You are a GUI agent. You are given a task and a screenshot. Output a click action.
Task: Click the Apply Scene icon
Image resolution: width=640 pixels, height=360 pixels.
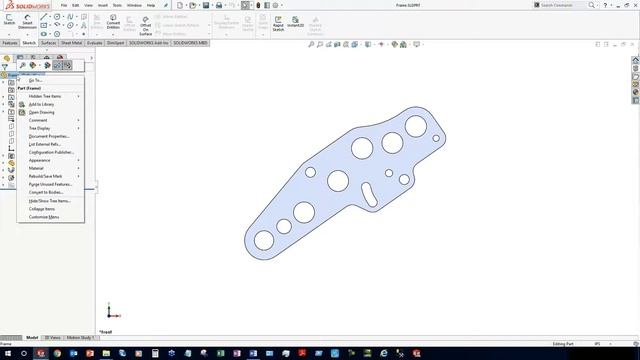tap(403, 44)
